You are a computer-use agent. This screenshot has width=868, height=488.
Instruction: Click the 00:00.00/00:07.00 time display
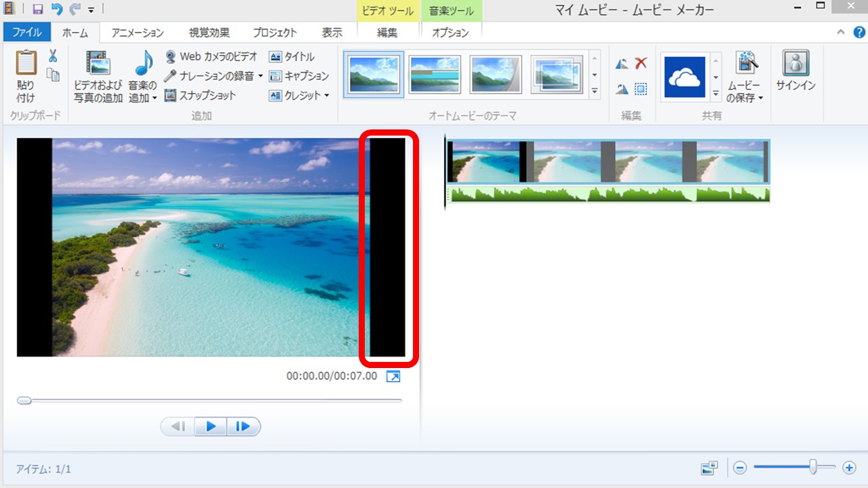(x=332, y=376)
